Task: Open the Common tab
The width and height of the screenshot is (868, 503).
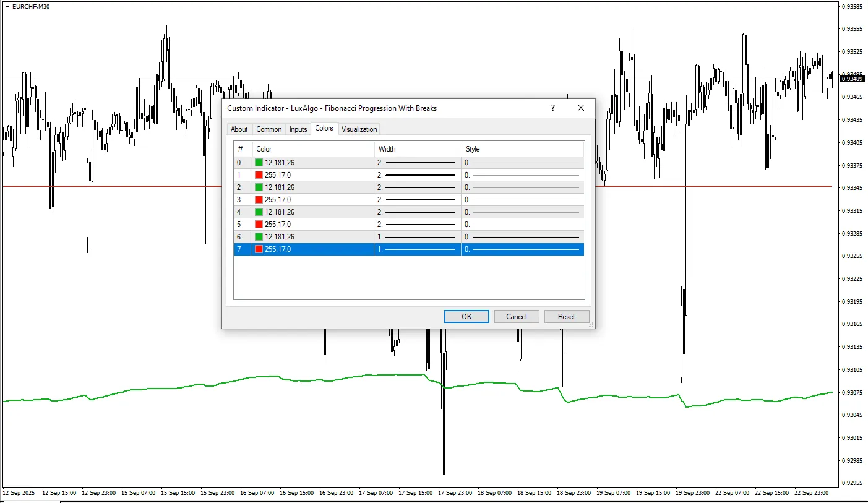Action: (x=269, y=129)
